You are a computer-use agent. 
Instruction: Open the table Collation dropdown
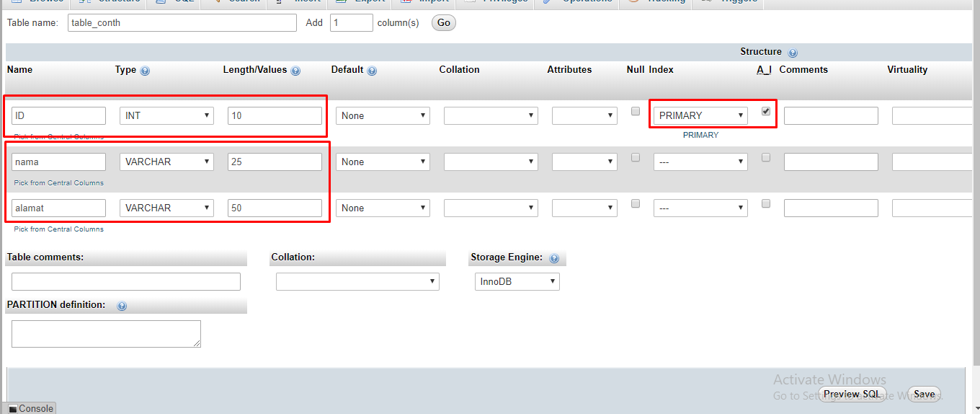coord(357,281)
